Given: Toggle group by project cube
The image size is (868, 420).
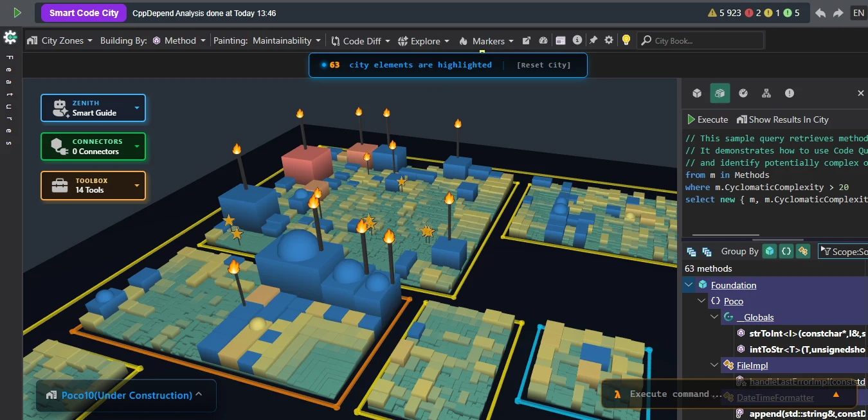Looking at the screenshot, I should [769, 251].
